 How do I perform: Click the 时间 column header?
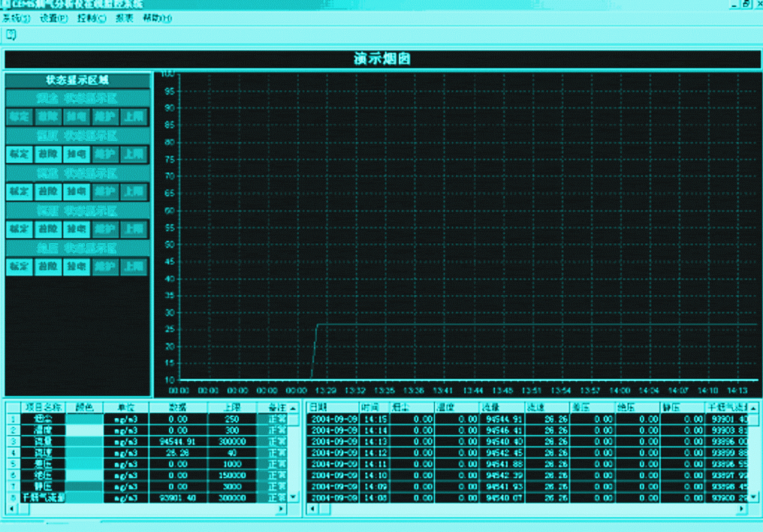(375, 407)
